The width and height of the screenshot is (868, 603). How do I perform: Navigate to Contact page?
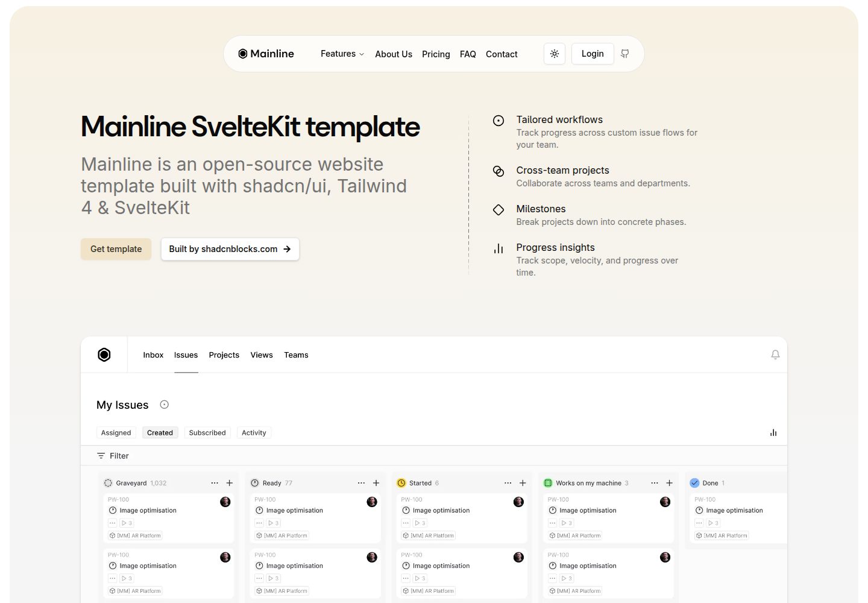tap(502, 54)
